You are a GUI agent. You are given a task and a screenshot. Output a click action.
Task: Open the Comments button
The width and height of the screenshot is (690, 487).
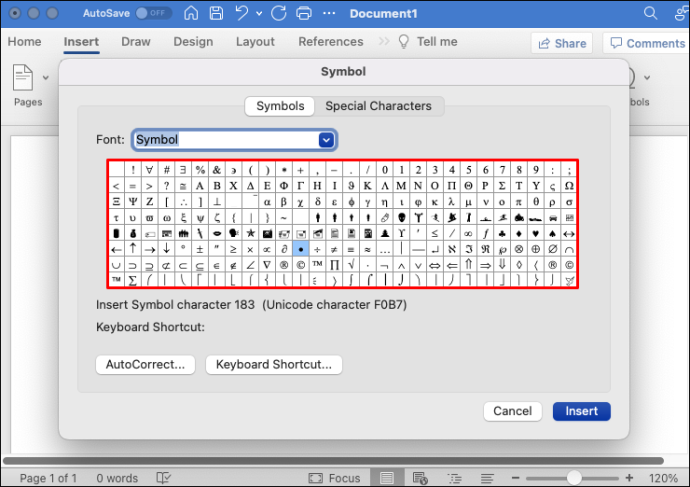coord(647,43)
